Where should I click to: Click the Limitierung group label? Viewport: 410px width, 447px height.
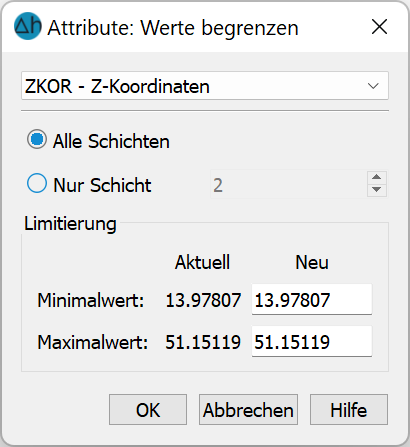click(70, 224)
